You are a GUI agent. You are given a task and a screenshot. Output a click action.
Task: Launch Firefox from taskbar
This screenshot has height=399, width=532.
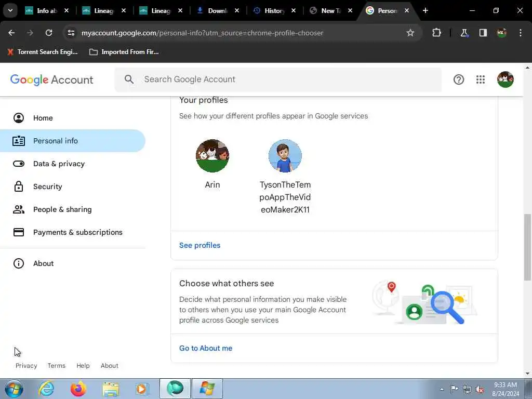pos(78,389)
